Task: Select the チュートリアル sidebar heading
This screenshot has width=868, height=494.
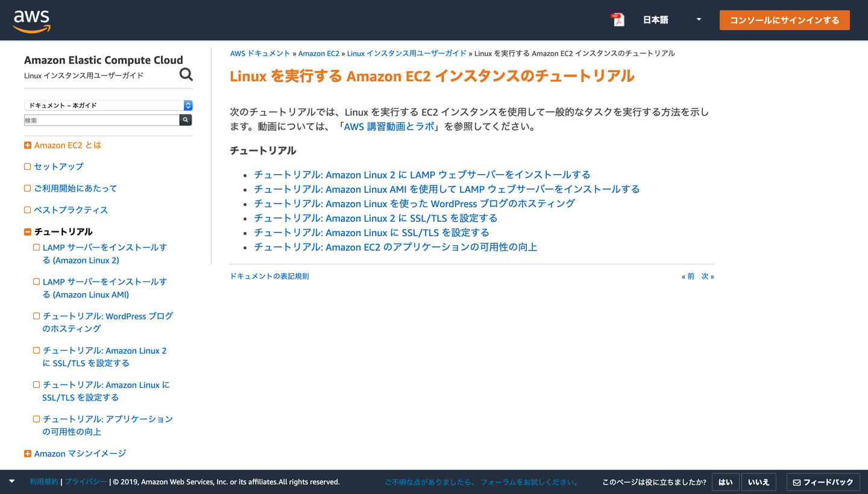Action: pyautogui.click(x=63, y=232)
